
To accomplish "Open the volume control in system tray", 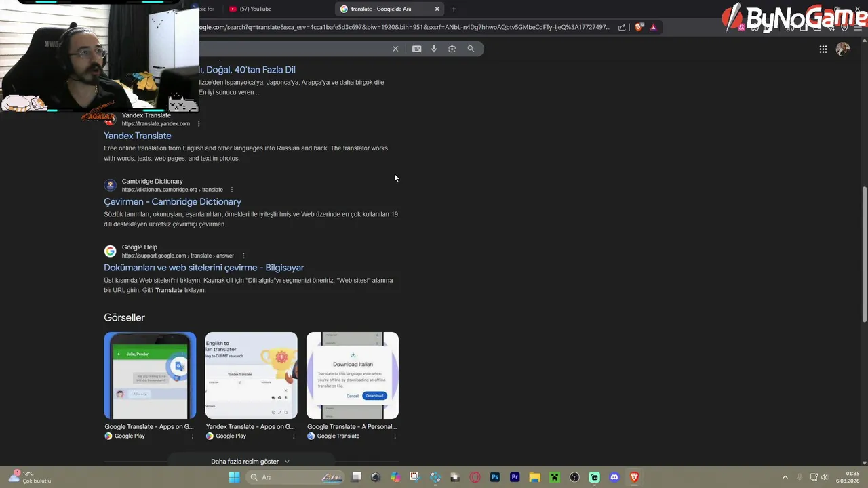I will tap(825, 477).
